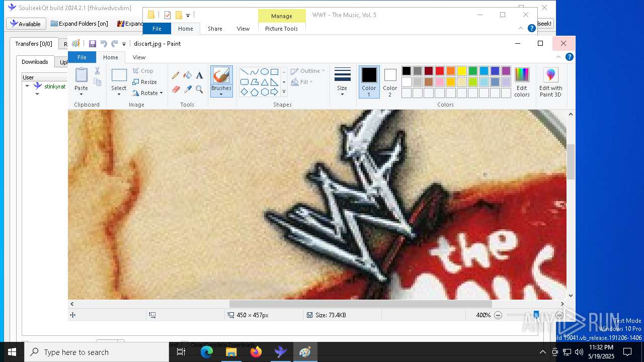This screenshot has width=644, height=362.
Task: Choose the Rounded rectangle shape
Action: click(244, 82)
